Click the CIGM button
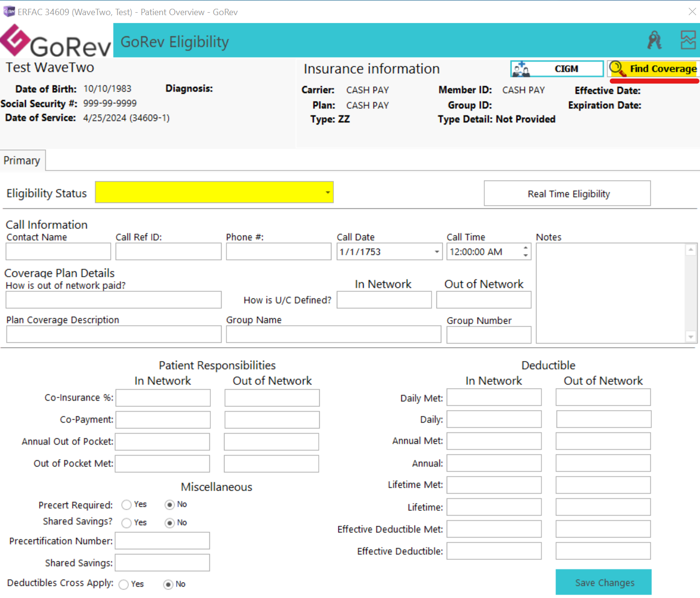Image resolution: width=700 pixels, height=598 pixels. [x=557, y=69]
